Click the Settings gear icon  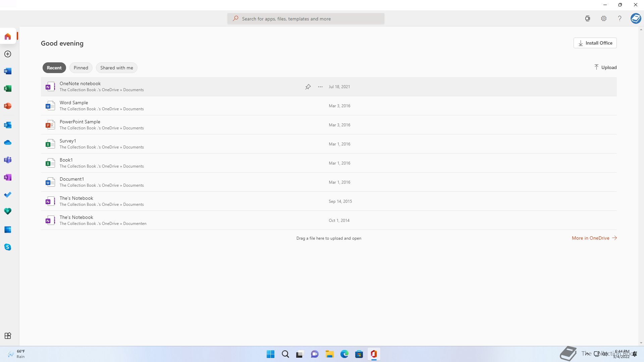coord(604,18)
